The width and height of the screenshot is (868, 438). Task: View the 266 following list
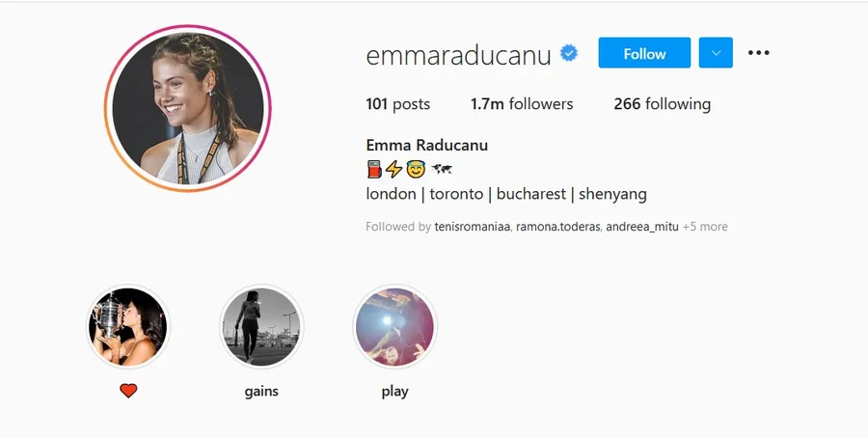click(662, 104)
